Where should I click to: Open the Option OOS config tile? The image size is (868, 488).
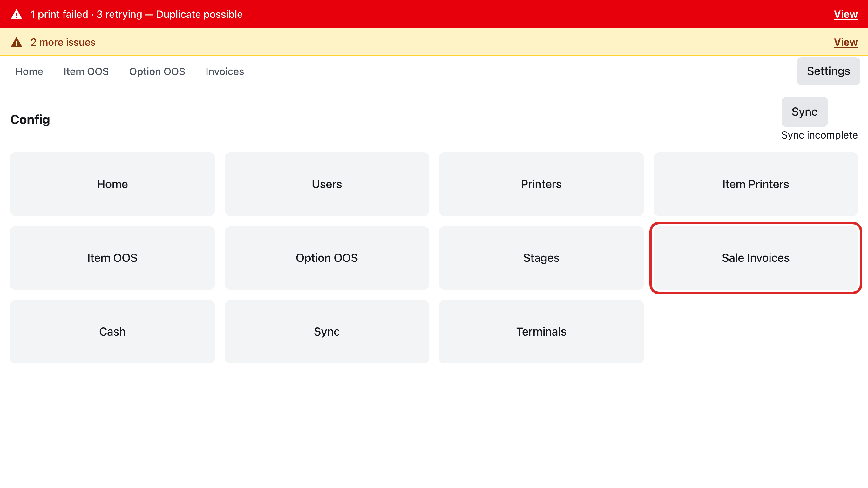click(x=327, y=258)
